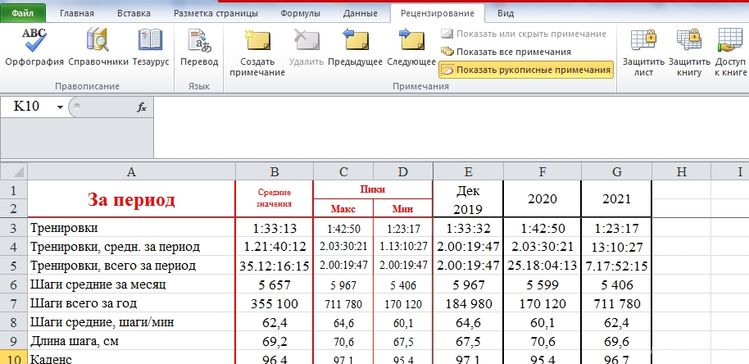Viewport: 749px width, 364px height.
Task: Select 'Шаги средние, шаги/мин' cell
Action: pyautogui.click(x=131, y=322)
